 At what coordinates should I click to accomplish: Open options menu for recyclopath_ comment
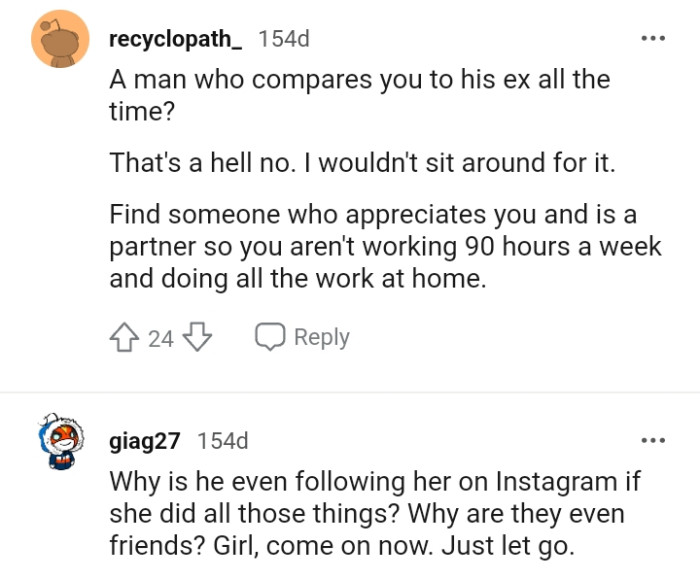click(653, 39)
